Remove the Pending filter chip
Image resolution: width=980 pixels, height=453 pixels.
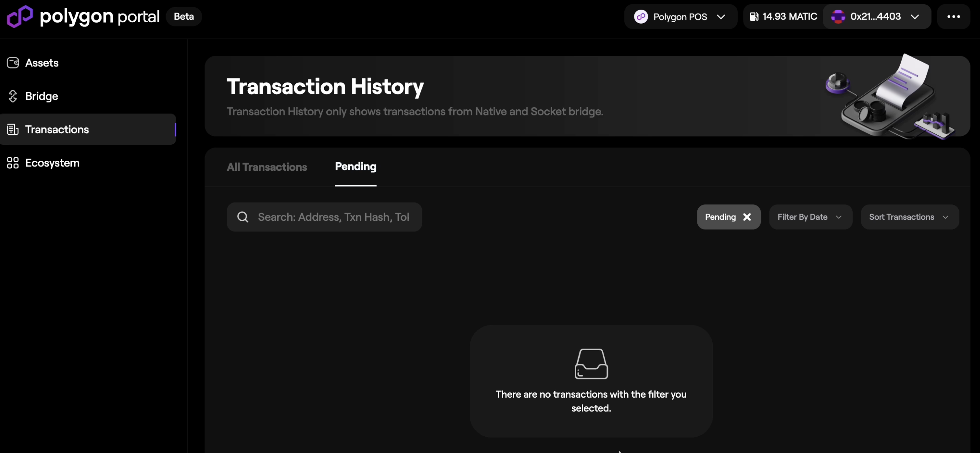click(x=747, y=217)
